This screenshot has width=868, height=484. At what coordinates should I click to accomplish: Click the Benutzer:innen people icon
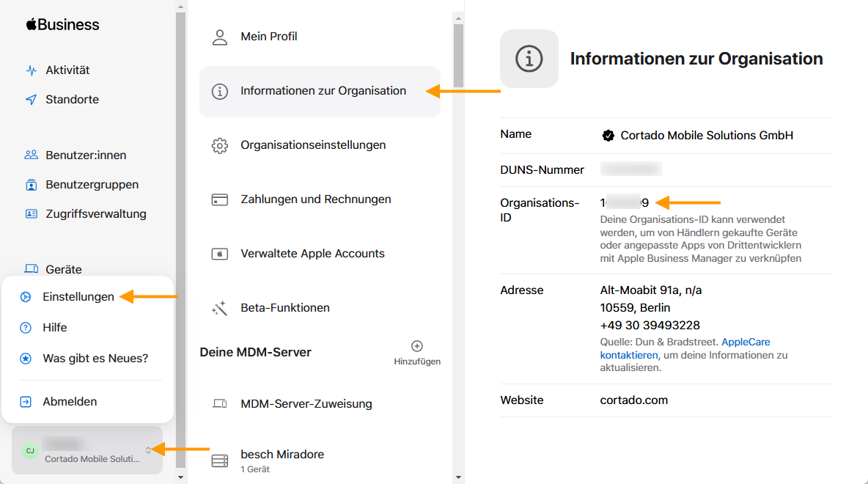pos(31,155)
